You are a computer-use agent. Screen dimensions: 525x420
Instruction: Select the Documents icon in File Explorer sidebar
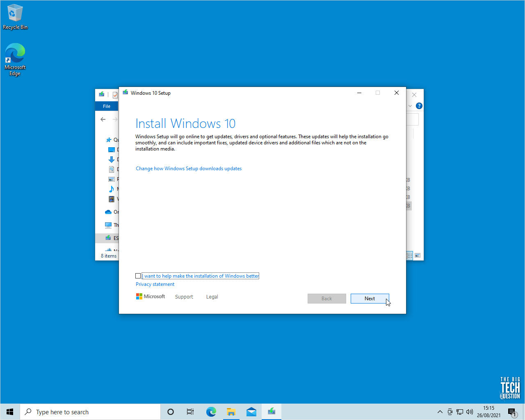(x=111, y=169)
